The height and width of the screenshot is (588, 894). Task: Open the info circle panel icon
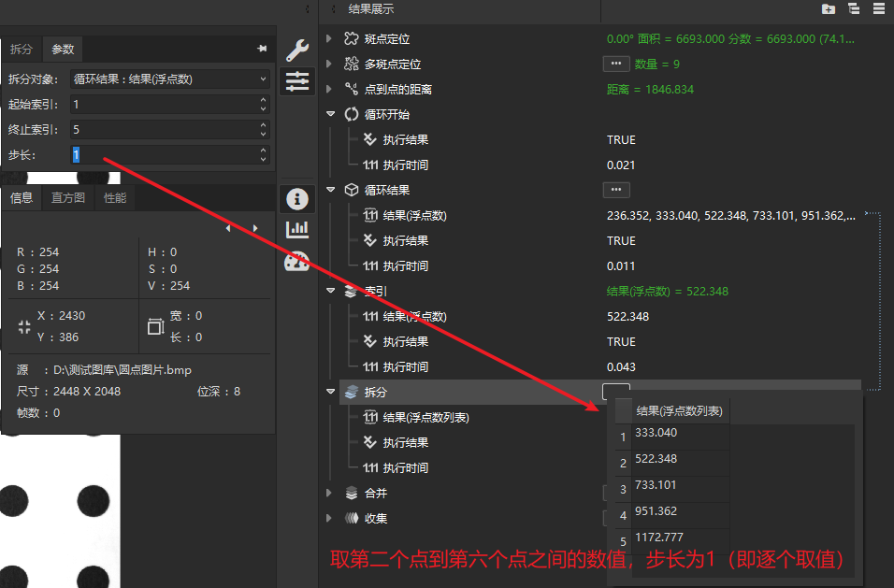click(297, 199)
